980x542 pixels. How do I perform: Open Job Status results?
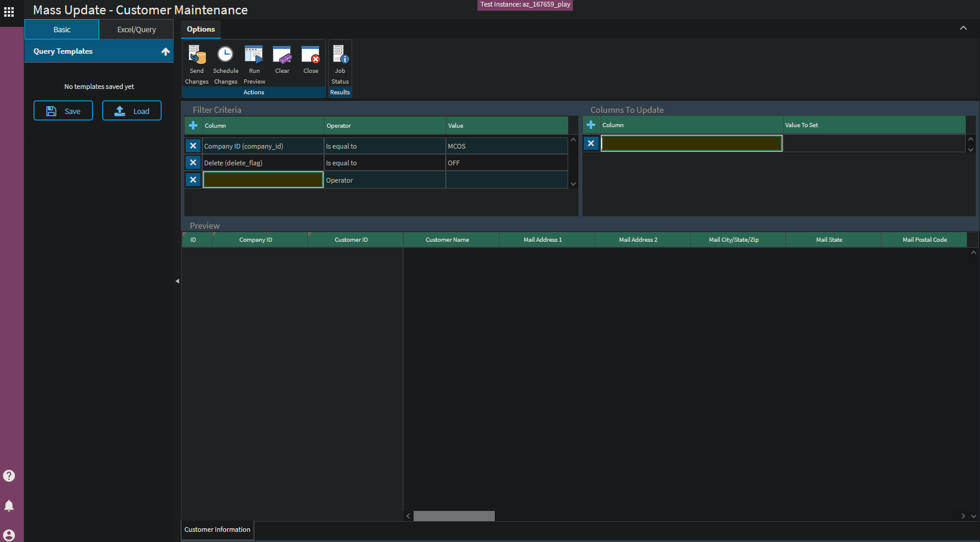[x=340, y=56]
